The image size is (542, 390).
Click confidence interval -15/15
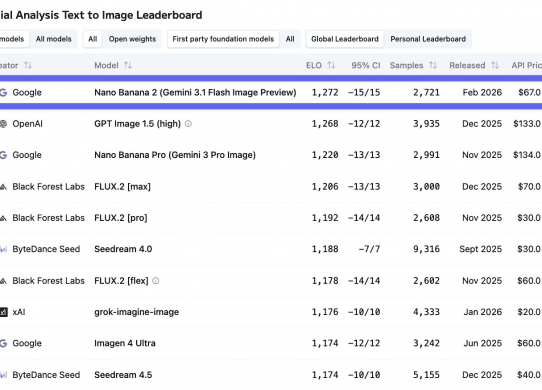point(364,92)
